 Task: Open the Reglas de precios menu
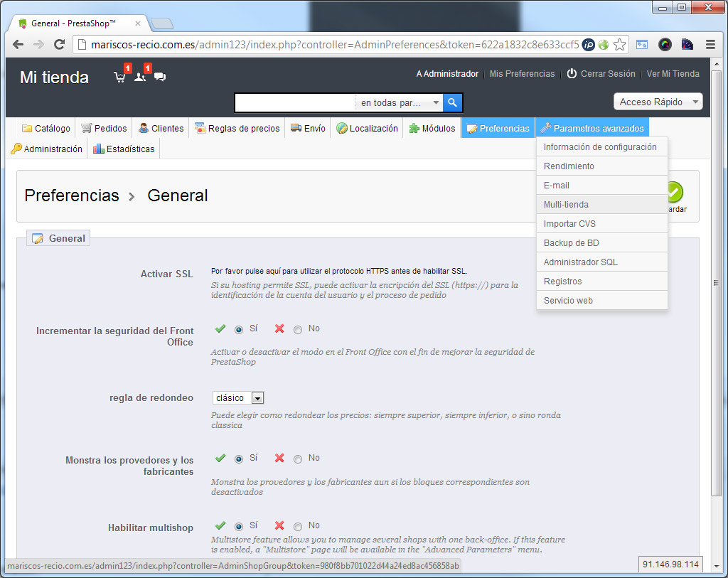click(x=237, y=128)
